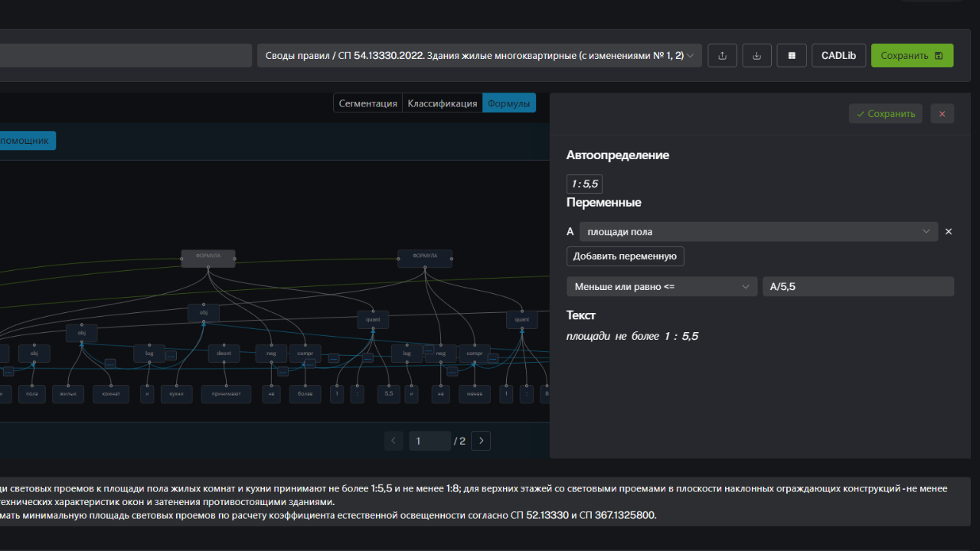The image size is (980, 551).
Task: Click the 'принимают' word node
Action: [226, 394]
